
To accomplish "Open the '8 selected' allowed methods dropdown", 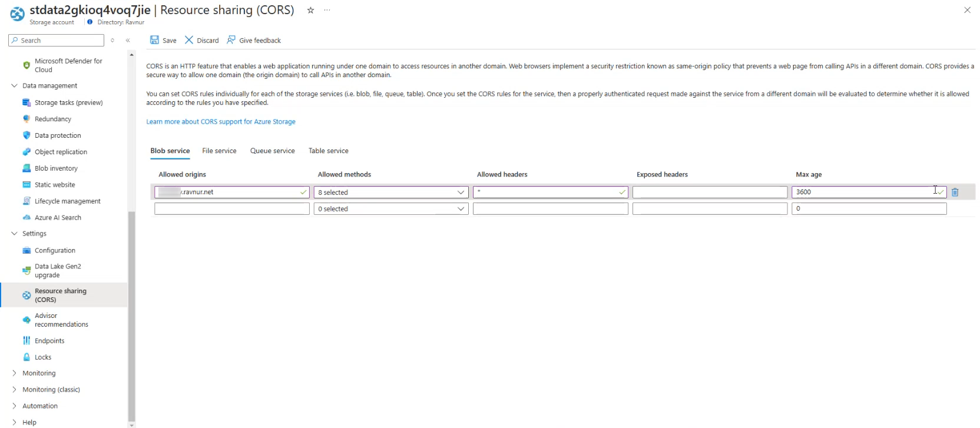I will pos(391,193).
